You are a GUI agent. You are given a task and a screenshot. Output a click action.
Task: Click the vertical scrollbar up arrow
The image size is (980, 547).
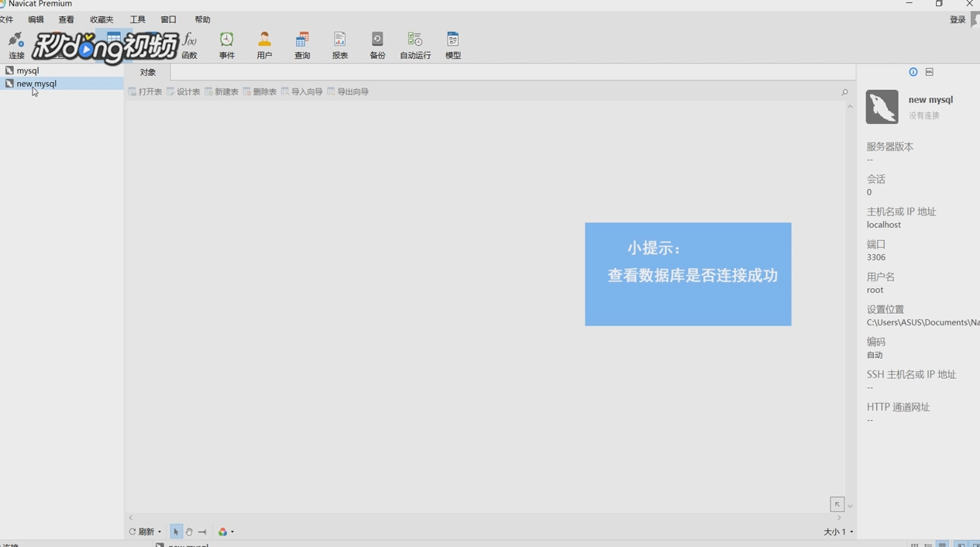click(850, 106)
